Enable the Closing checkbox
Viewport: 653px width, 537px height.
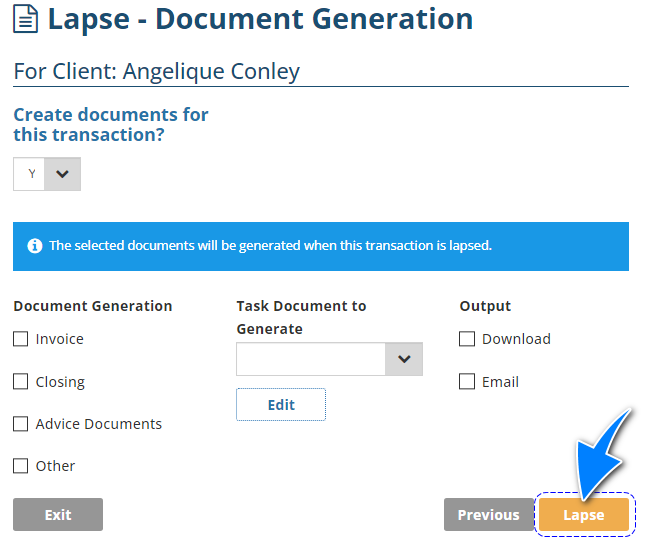tap(21, 381)
